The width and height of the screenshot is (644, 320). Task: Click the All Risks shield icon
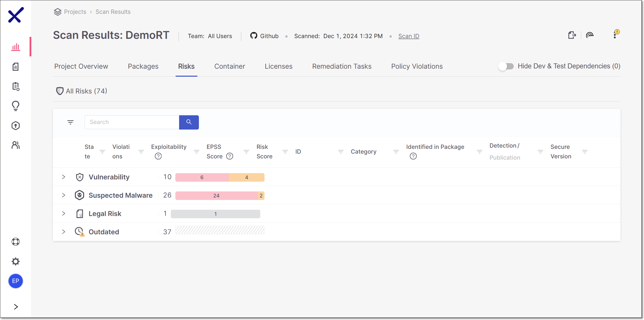[x=60, y=91]
